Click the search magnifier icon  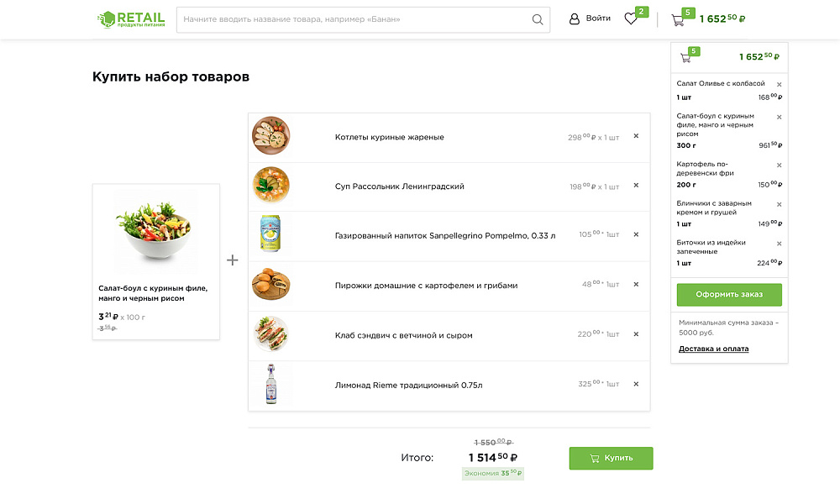(537, 18)
